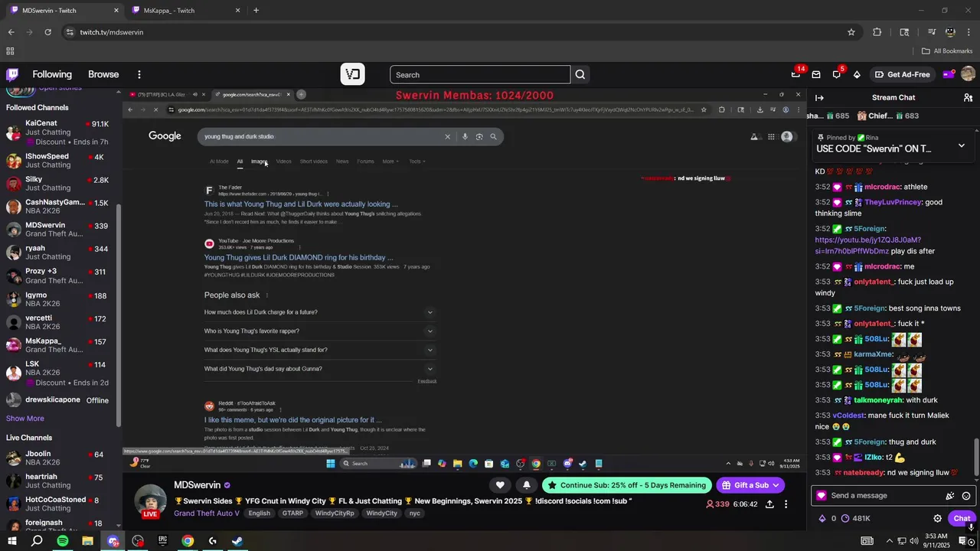Click the WindyCityRp stream tag
This screenshot has height=551, width=980.
(x=335, y=514)
